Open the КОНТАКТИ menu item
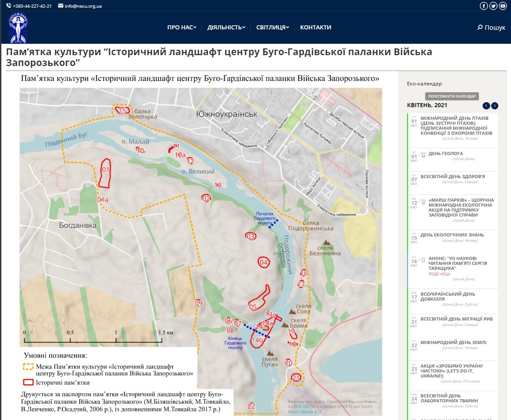The width and height of the screenshot is (511, 420). coord(315,28)
